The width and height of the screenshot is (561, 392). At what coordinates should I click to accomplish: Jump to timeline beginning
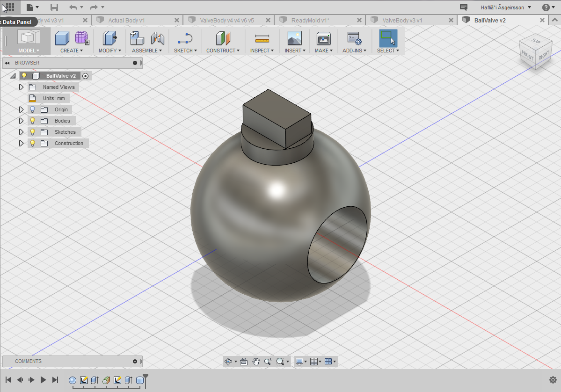pos(8,380)
